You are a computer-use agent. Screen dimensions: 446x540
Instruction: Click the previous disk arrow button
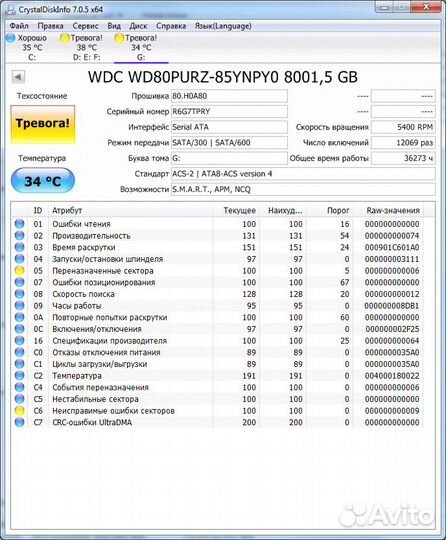click(18, 76)
